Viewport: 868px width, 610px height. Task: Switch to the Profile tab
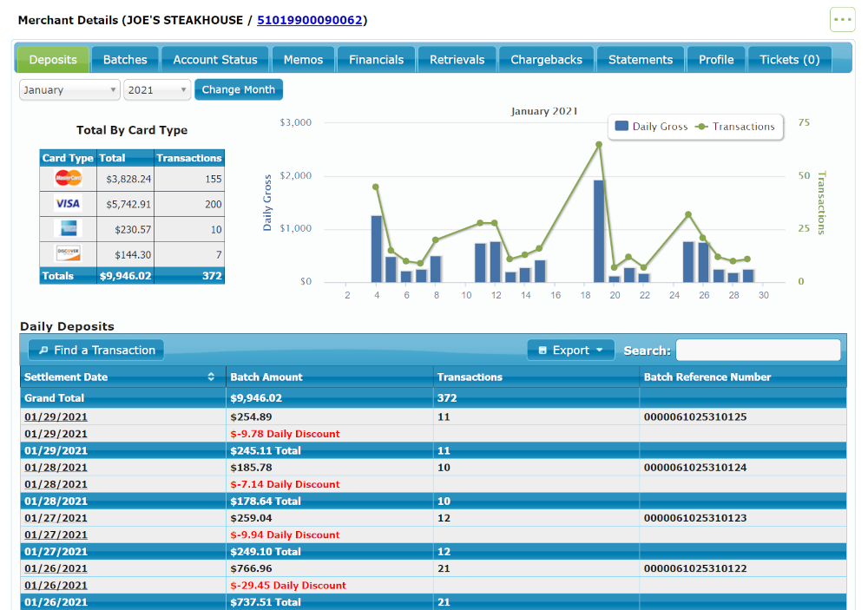coord(716,59)
